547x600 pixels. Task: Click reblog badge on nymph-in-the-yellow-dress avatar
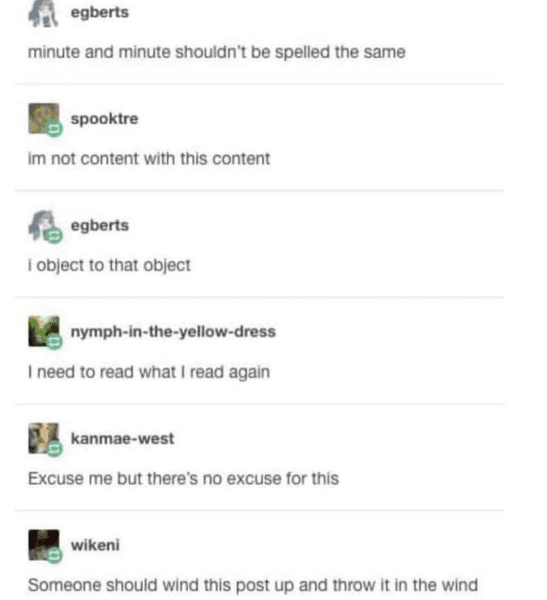[54, 342]
